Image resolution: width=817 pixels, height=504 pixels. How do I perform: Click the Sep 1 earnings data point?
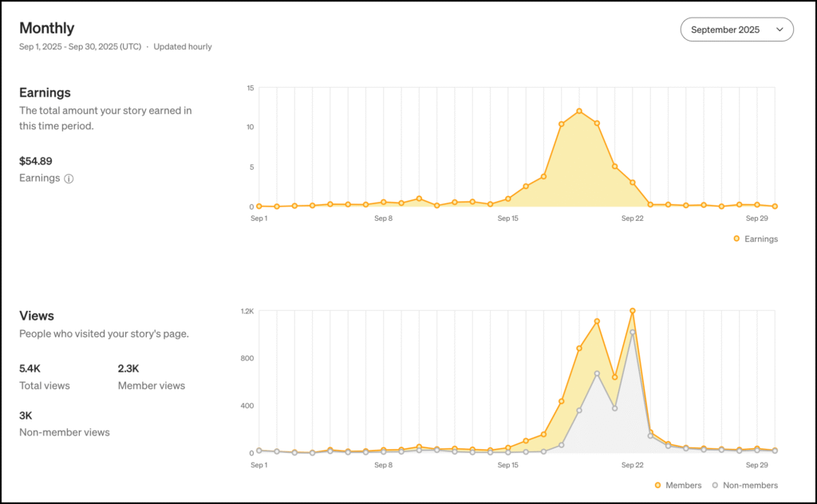coord(259,206)
